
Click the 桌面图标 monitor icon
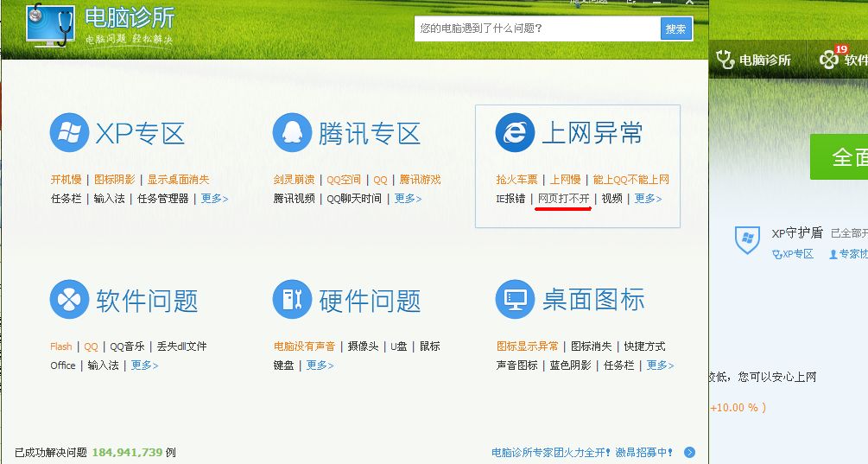pyautogui.click(x=515, y=299)
